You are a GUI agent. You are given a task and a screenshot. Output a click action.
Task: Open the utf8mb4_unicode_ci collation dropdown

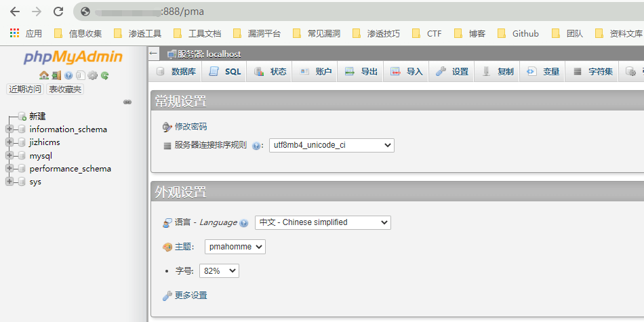(331, 145)
